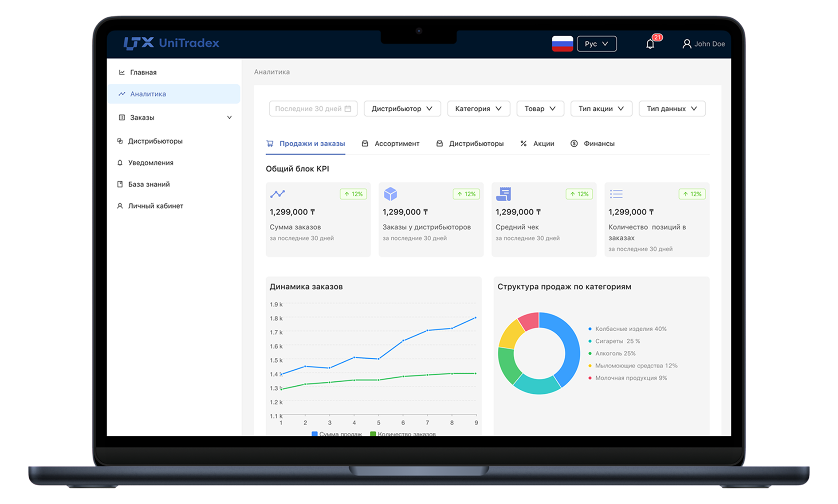
Task: Click the UniTradex logo
Action: (171, 43)
